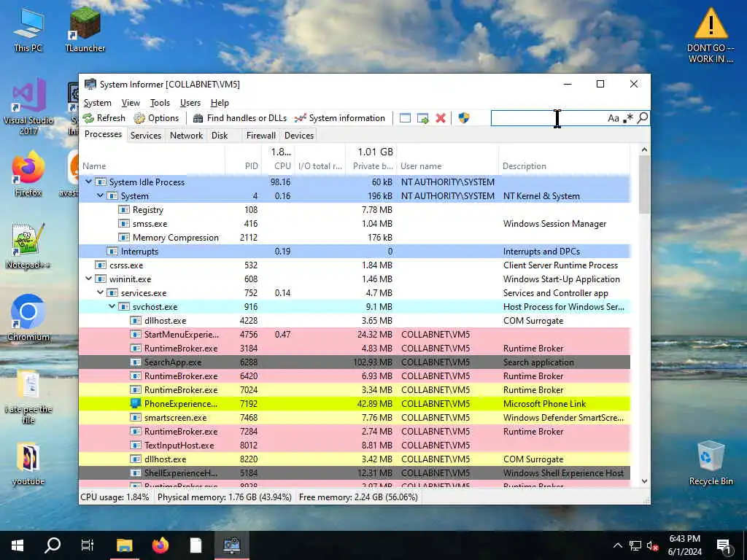The width and height of the screenshot is (747, 560).
Task: Collapse the wininit.exe tree node
Action: tap(88, 279)
